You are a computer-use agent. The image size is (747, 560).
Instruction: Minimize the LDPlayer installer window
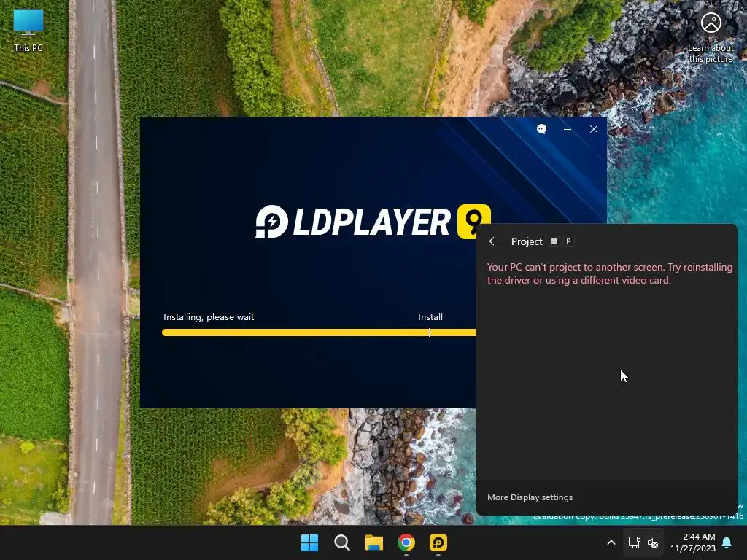coord(568,129)
